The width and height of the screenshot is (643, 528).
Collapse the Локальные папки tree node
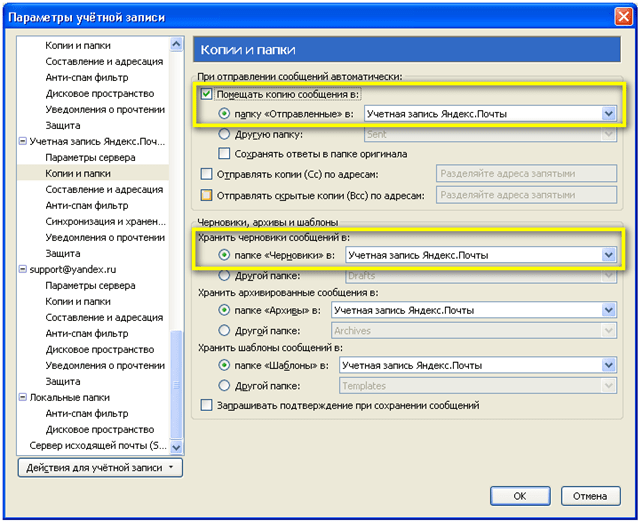[x=23, y=397]
